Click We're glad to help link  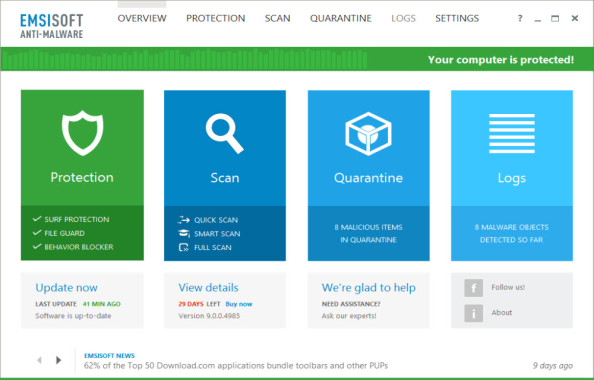tap(369, 288)
